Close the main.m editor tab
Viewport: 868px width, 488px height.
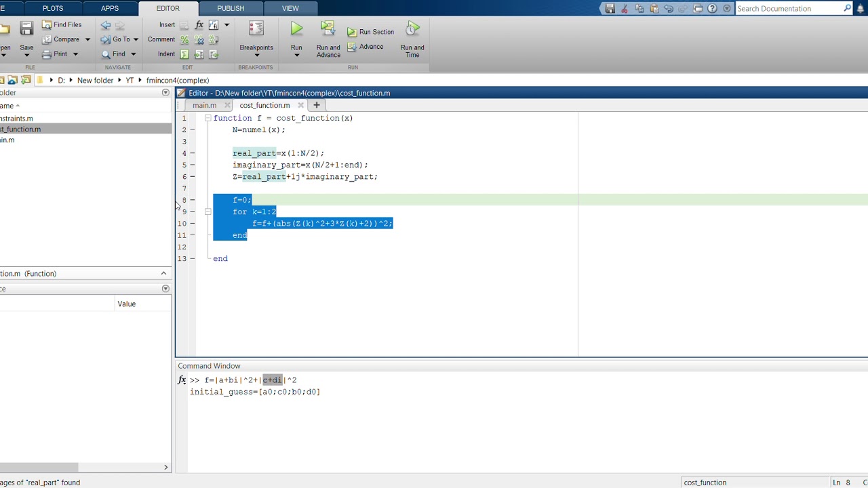[227, 105]
